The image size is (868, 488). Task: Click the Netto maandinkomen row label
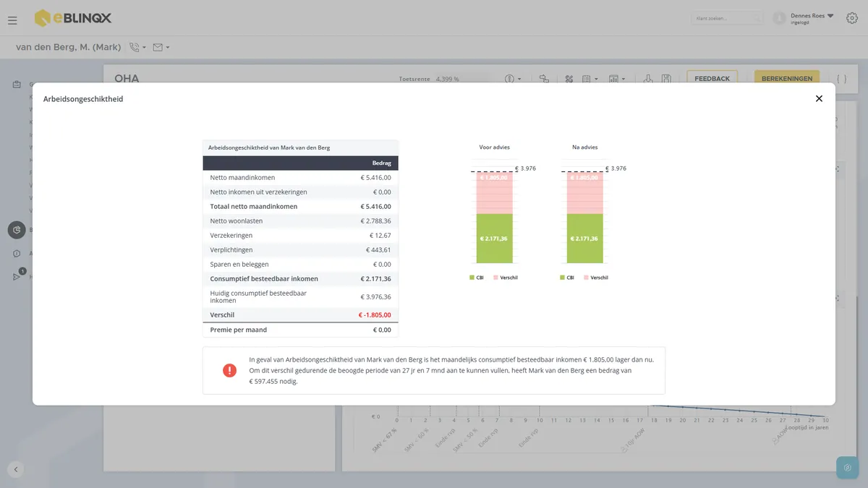point(242,178)
